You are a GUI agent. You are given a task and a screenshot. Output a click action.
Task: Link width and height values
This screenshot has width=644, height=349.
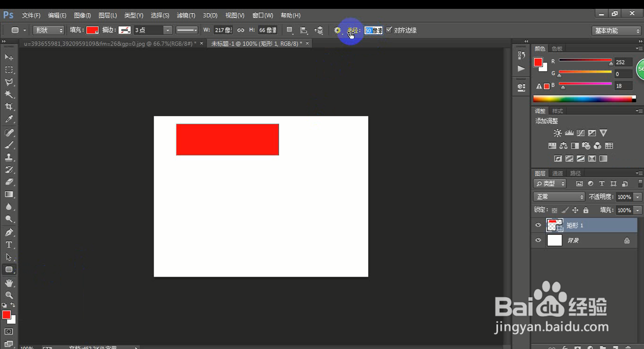pyautogui.click(x=241, y=30)
